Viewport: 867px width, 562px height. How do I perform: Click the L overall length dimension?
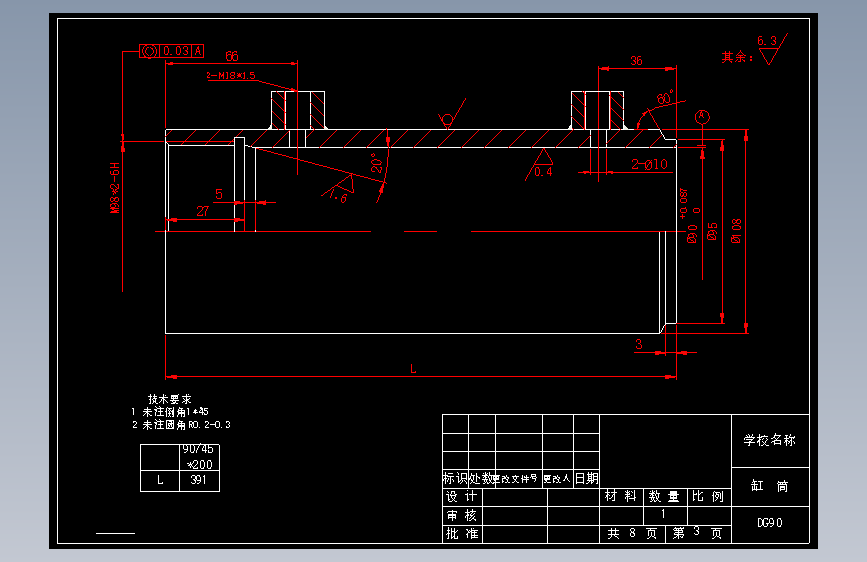413,368
